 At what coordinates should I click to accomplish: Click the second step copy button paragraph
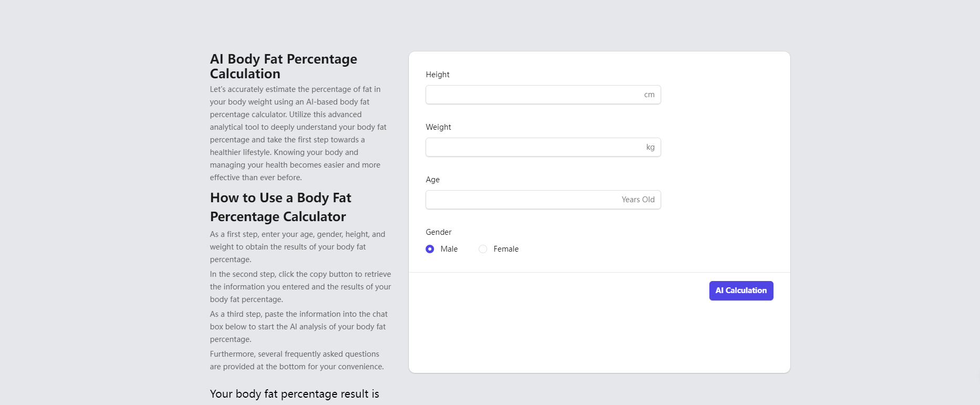(300, 287)
